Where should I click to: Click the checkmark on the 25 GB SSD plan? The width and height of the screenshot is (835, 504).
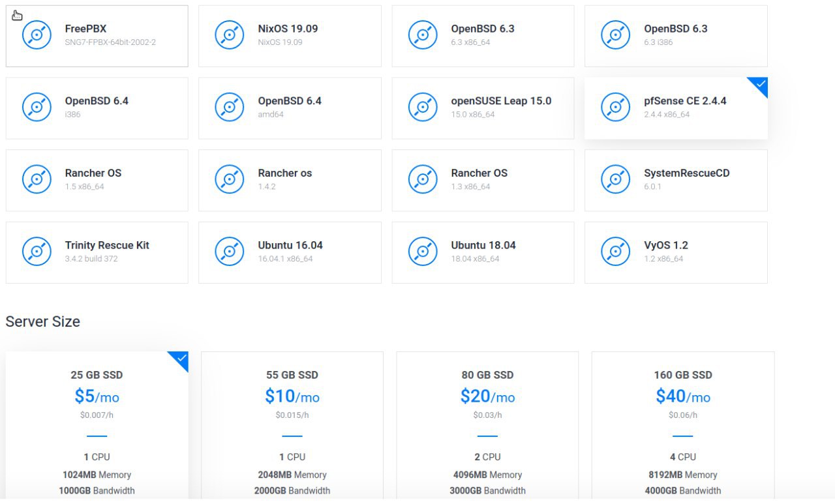(x=181, y=359)
